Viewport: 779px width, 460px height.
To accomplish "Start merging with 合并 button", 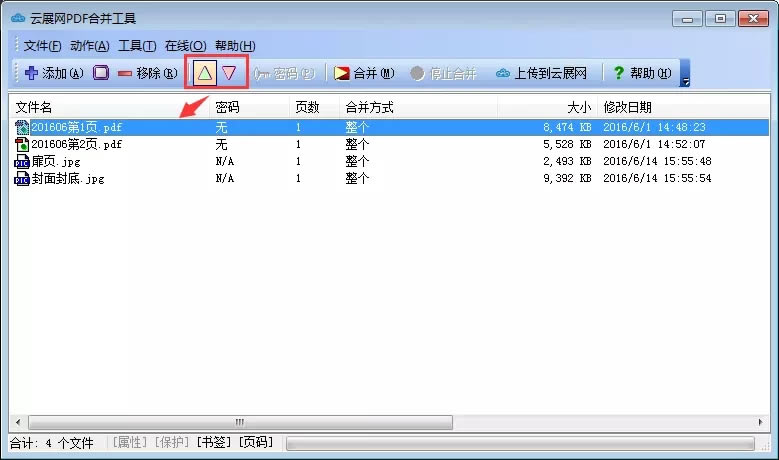I will point(364,74).
